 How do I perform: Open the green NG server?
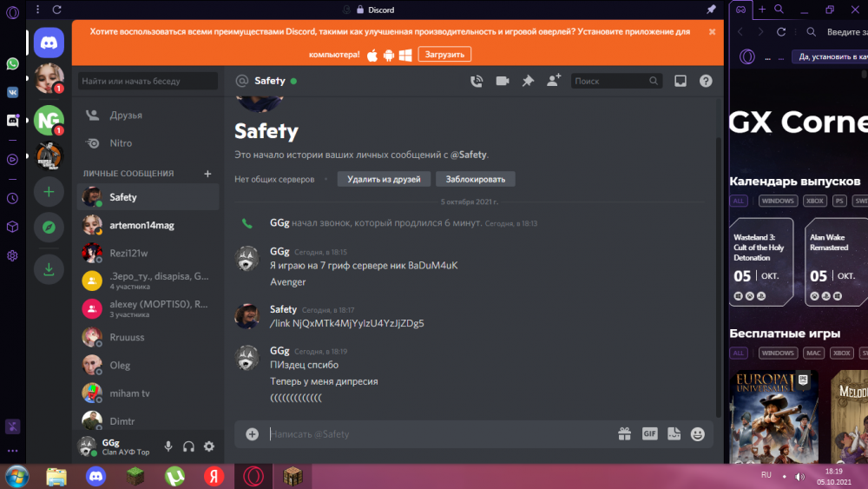pyautogui.click(x=49, y=120)
